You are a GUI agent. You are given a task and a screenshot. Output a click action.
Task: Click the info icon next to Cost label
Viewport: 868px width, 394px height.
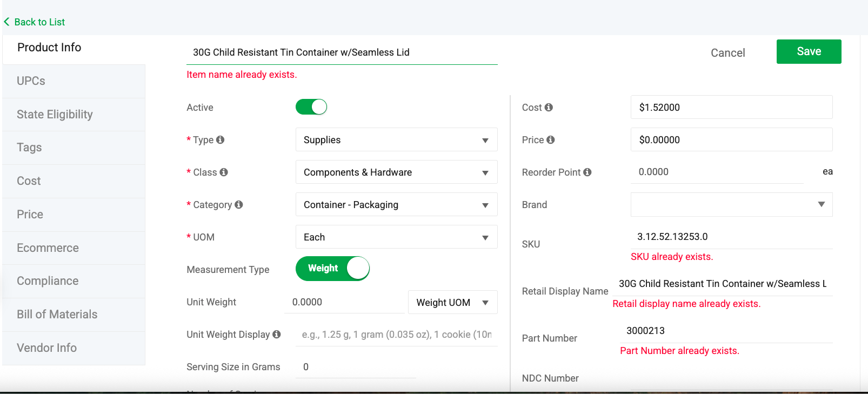[549, 107]
